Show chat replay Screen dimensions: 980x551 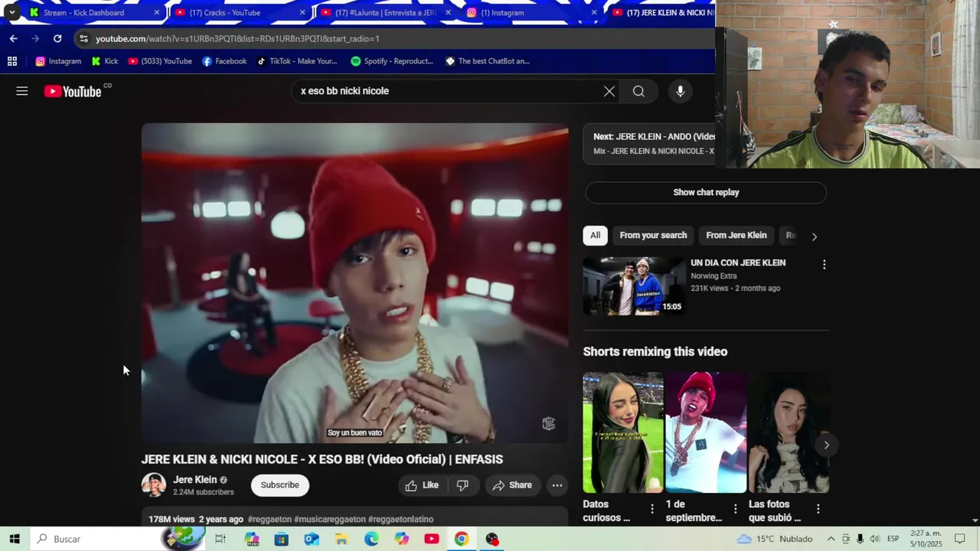pyautogui.click(x=706, y=193)
